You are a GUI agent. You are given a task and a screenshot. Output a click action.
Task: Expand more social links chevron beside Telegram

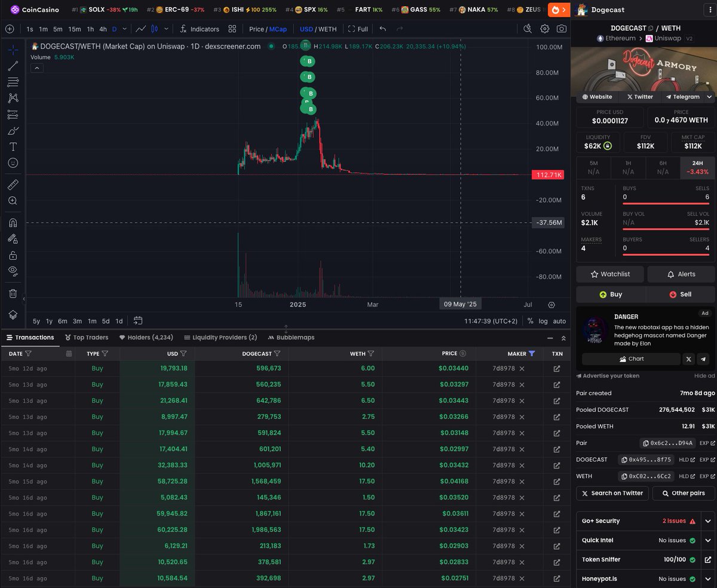(709, 97)
